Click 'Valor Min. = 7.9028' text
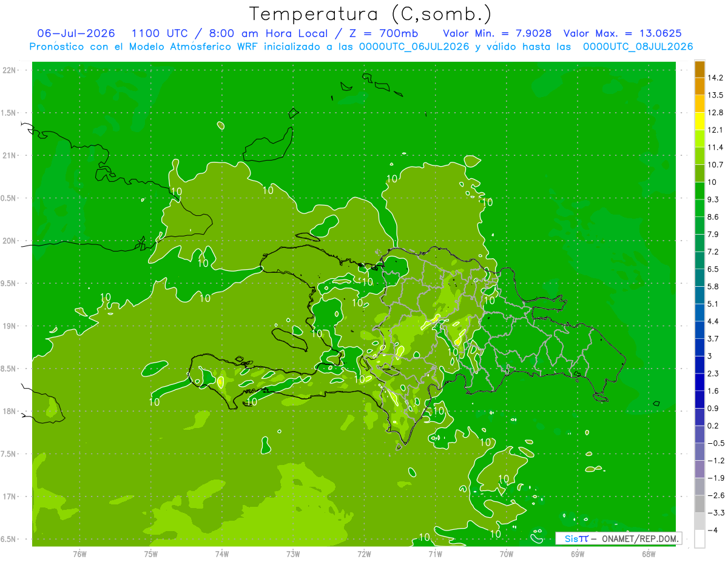Image resolution: width=728 pixels, height=562 pixels. (x=497, y=33)
